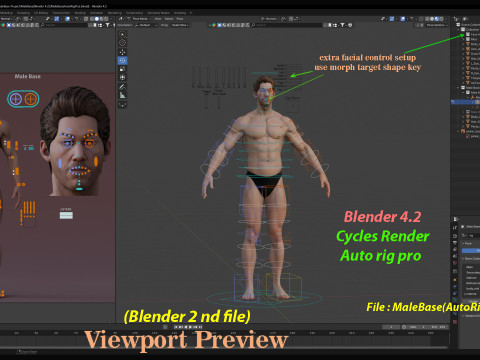Select the highlighted blue row in outliner
This screenshot has width=480, height=360.
click(465, 102)
